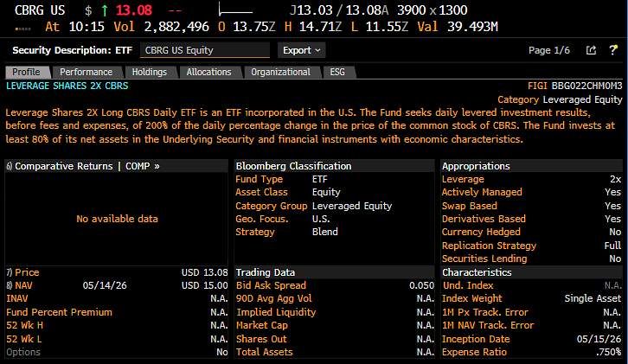This screenshot has width=628, height=364.
Task: Click the 1M Px Track. Error row
Action: 531,312
